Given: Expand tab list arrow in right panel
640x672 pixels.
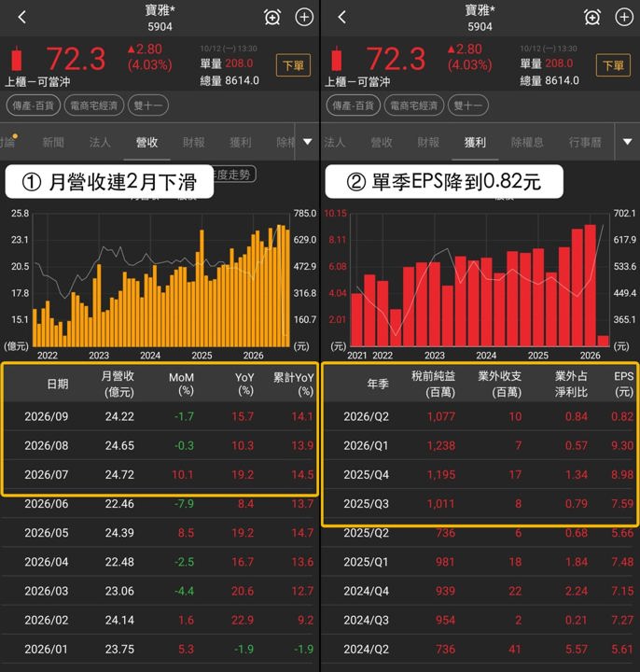Looking at the screenshot, I should (628, 142).
